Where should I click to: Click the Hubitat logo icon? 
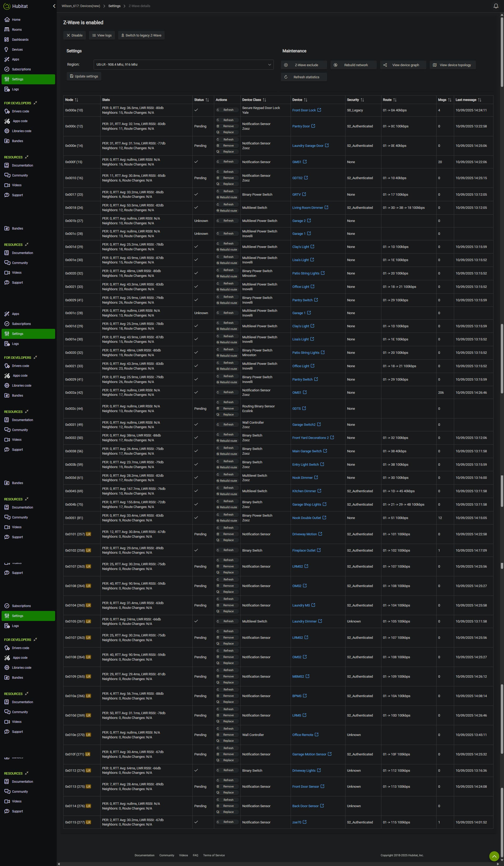7,6
